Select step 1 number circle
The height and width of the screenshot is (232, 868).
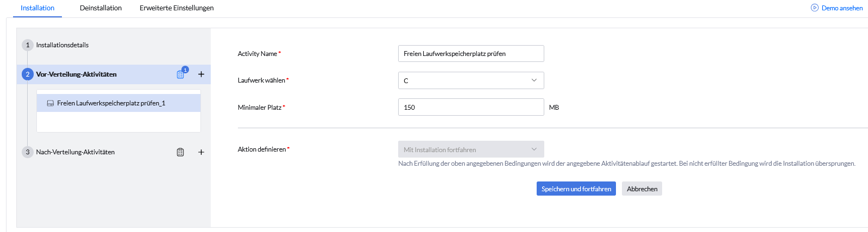pos(28,45)
